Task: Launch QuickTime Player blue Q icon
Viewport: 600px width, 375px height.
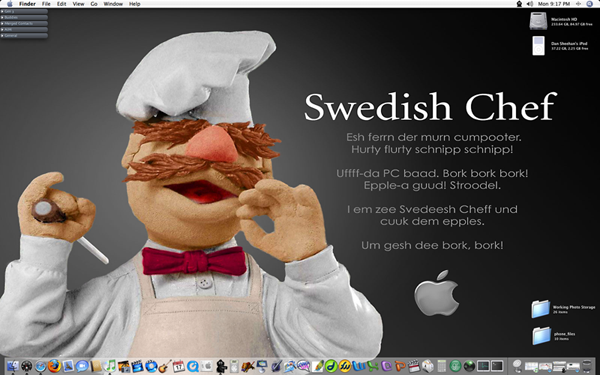Action: [192, 366]
